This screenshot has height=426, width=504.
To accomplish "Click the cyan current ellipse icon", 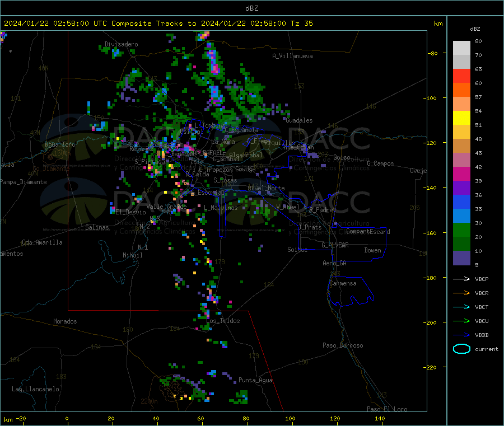I will click(x=461, y=349).
